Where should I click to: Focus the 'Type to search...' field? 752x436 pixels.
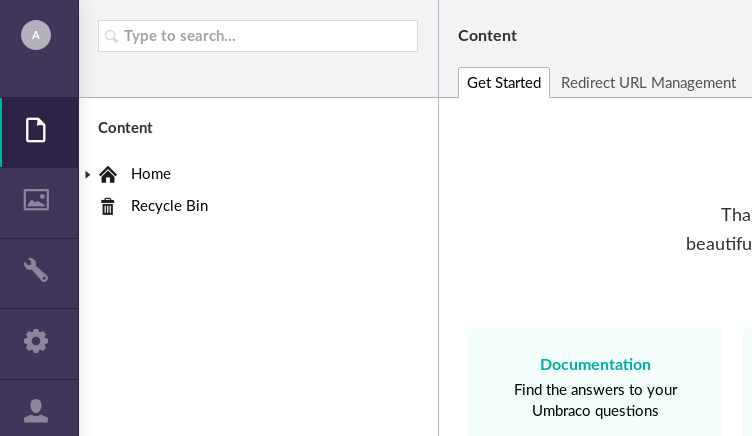click(265, 36)
